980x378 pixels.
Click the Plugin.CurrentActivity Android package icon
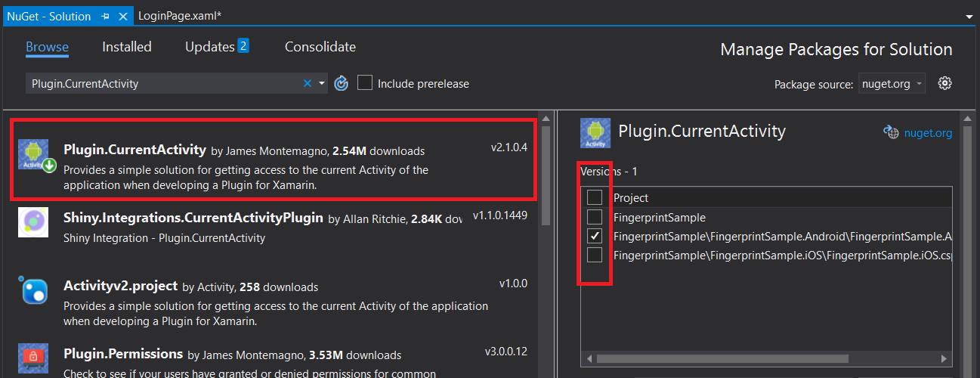33,154
